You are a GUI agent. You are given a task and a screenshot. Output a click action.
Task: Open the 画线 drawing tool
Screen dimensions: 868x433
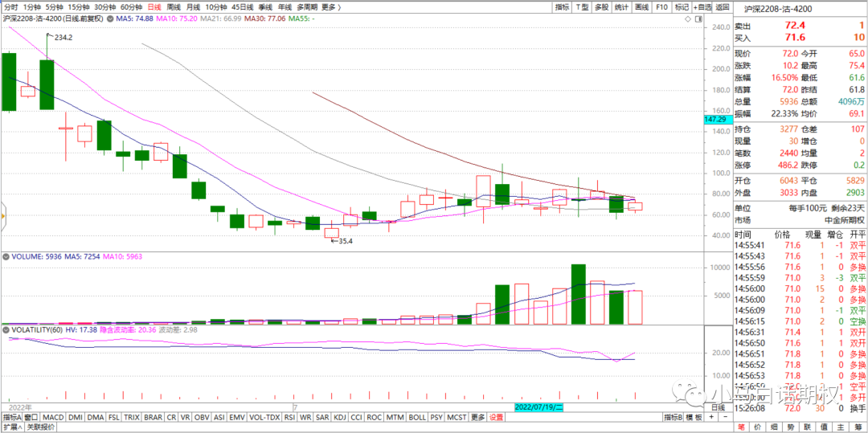[642, 6]
